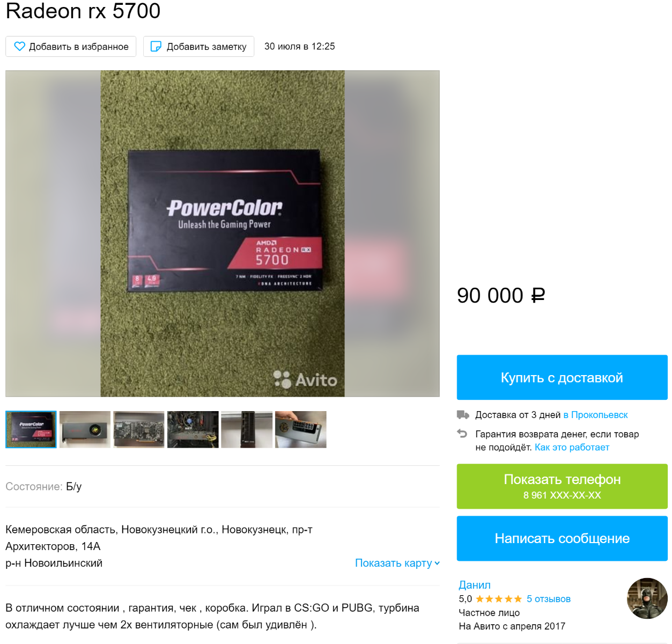The height and width of the screenshot is (644, 672).
Task: Select the second graphics card thumbnail
Action: coord(85,429)
